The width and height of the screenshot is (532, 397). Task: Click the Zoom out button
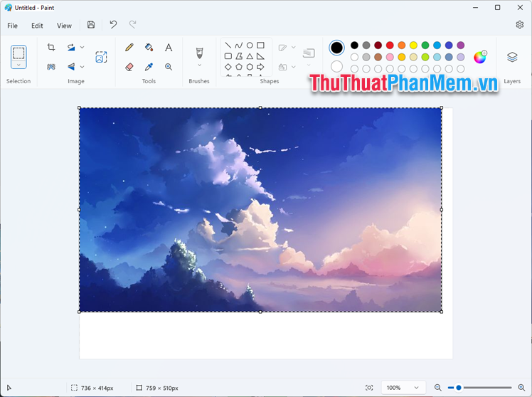(437, 388)
